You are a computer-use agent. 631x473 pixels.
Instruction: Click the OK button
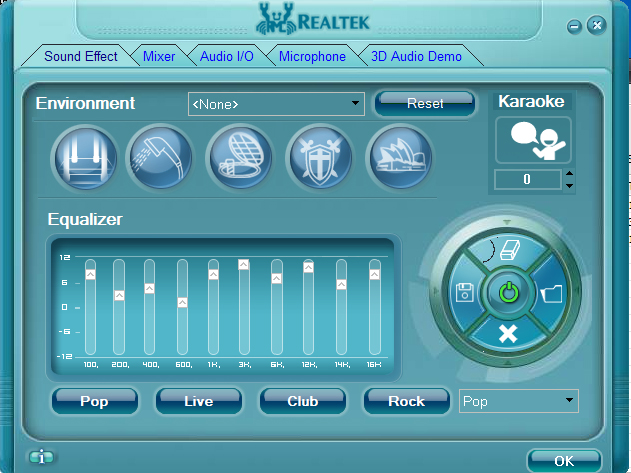click(564, 461)
